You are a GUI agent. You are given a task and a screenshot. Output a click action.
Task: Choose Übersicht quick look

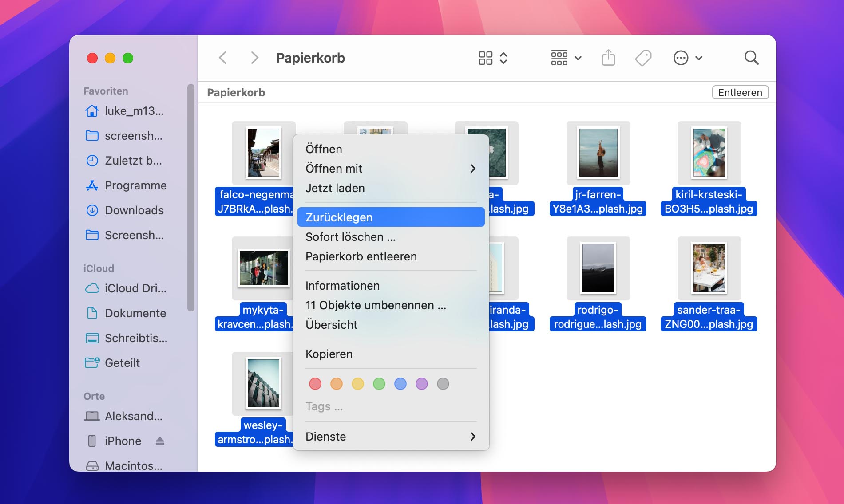[391, 325]
